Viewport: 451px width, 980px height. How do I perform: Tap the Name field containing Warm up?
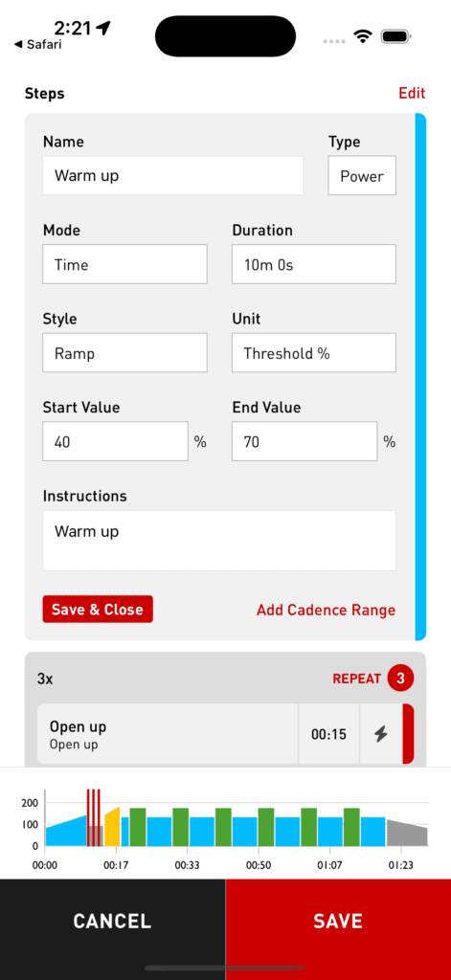173,176
